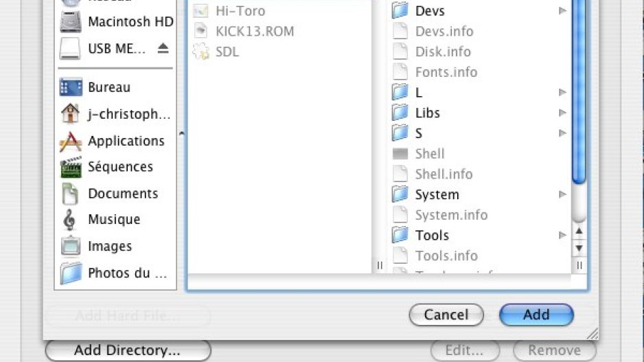644x362 pixels.
Task: Click the Images sidebar icon
Action: tap(71, 246)
